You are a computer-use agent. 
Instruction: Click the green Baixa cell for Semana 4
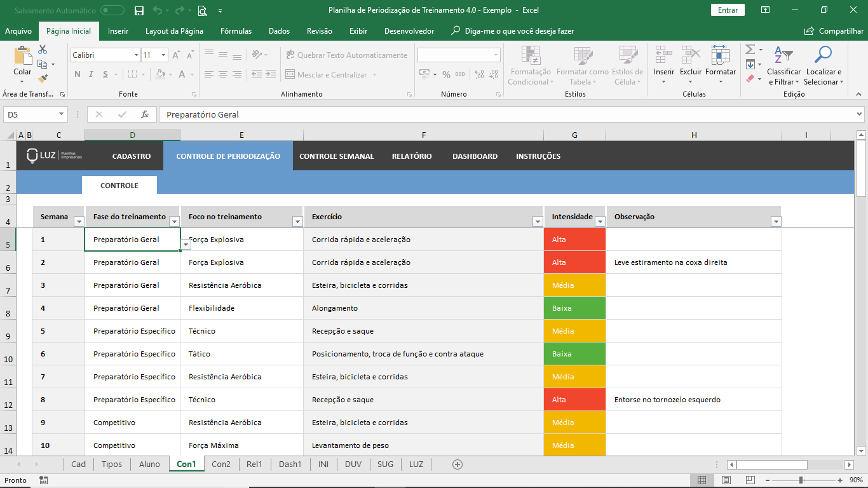tap(575, 308)
